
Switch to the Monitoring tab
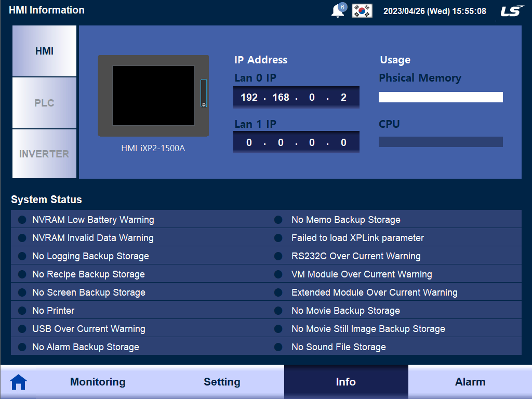click(x=97, y=382)
